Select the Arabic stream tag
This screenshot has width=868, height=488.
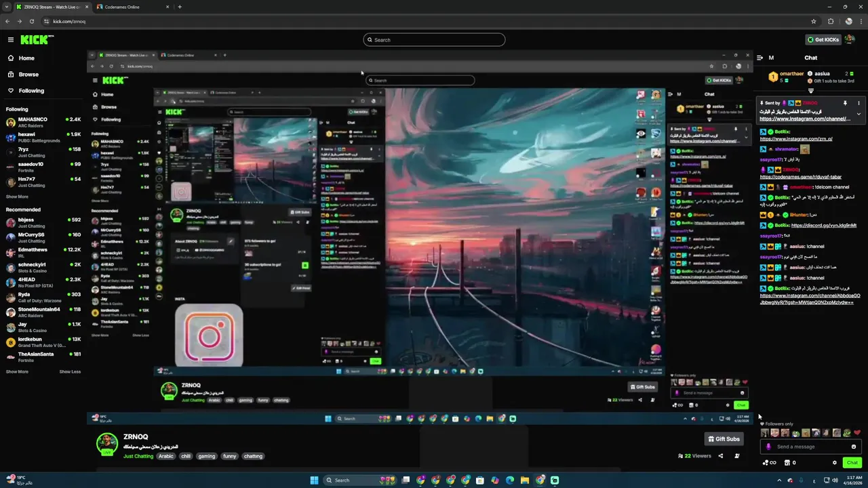pos(166,456)
